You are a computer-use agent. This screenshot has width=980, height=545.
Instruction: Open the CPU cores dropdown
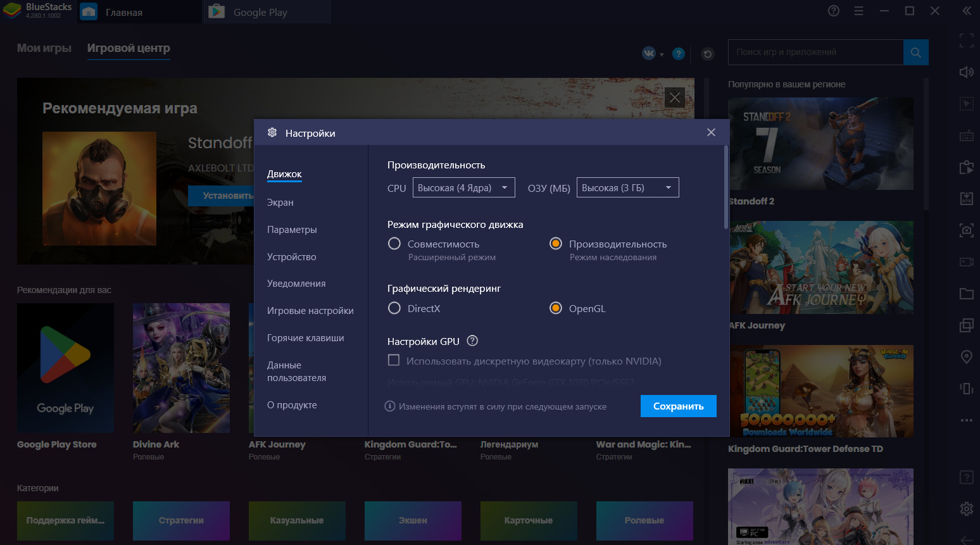coord(464,187)
